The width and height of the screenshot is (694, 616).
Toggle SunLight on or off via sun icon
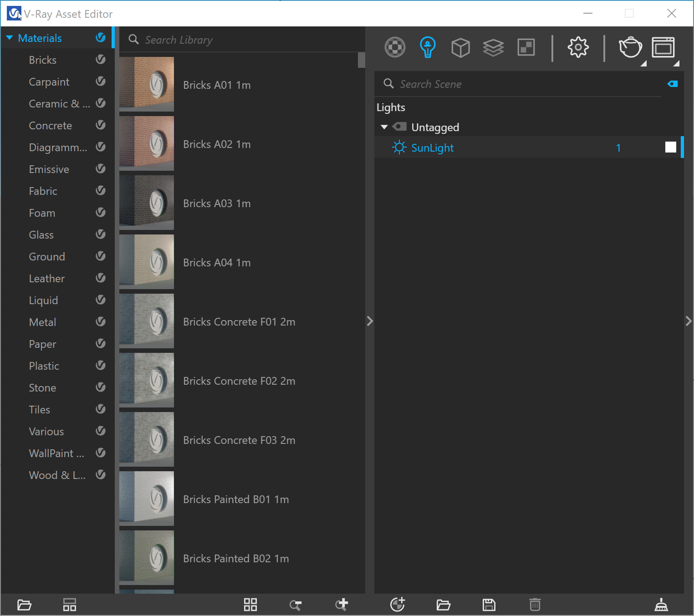(x=399, y=148)
